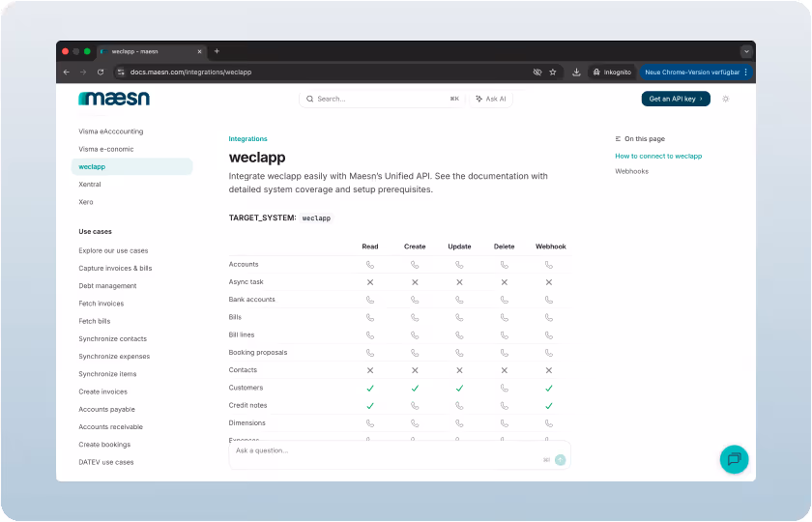Click Neue Chrome-Version verfügbar button

point(692,72)
